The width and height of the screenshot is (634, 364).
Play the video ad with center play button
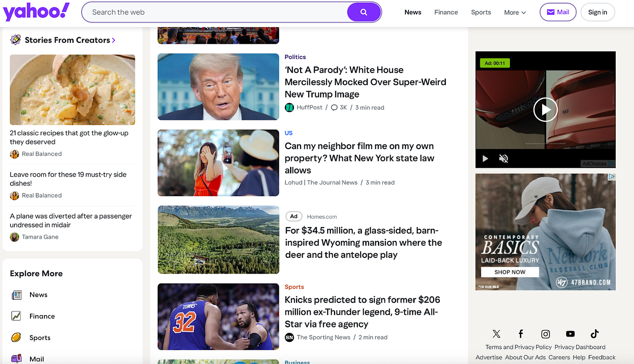[546, 110]
